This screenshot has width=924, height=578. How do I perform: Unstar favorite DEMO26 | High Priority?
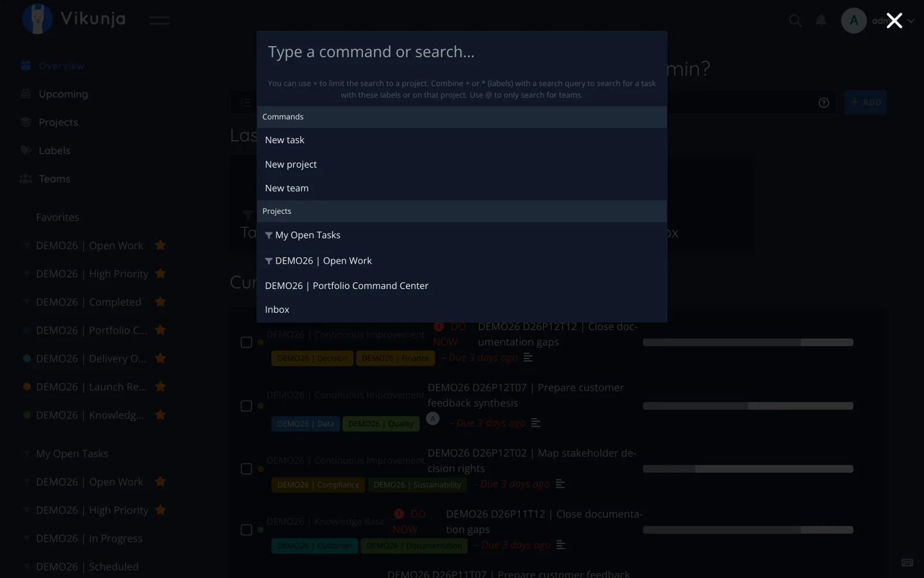click(161, 273)
